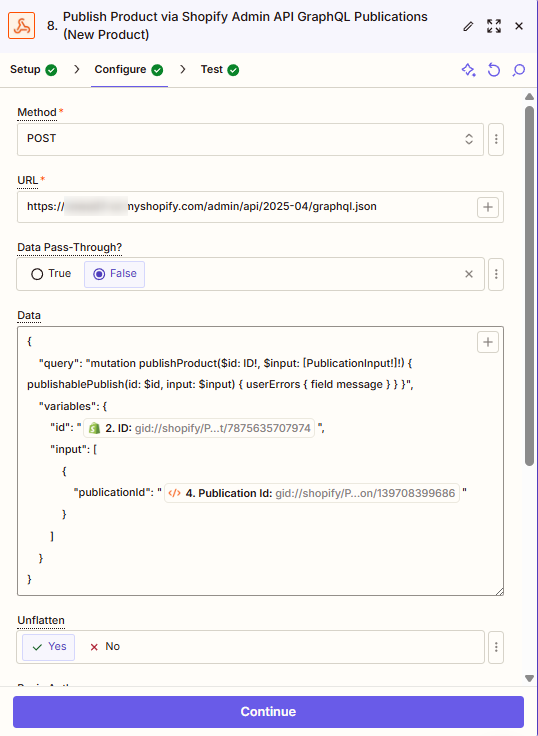Click the Continue button
The image size is (538, 736).
pyautogui.click(x=268, y=712)
